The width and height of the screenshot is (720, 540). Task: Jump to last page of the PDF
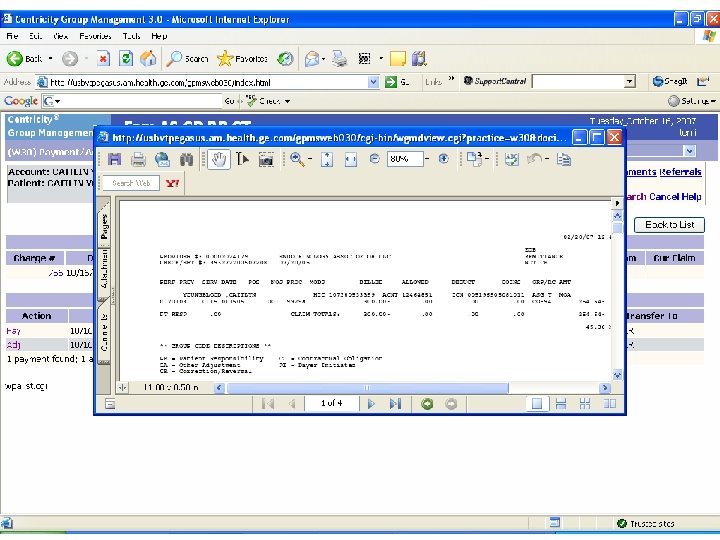coord(395,404)
